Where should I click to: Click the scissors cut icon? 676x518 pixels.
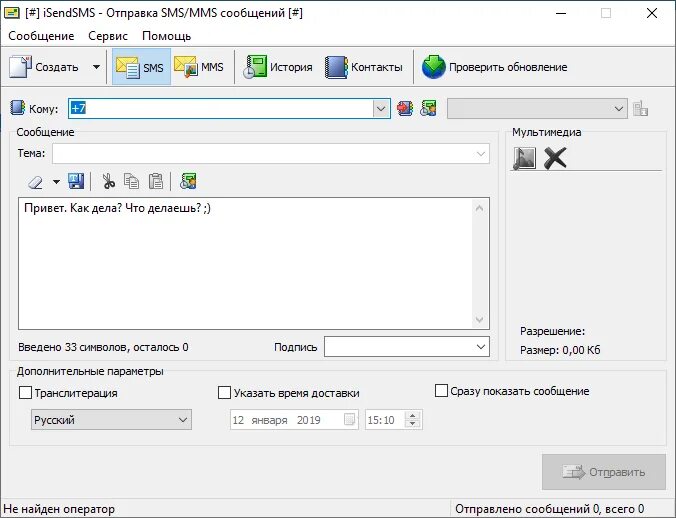tap(108, 181)
